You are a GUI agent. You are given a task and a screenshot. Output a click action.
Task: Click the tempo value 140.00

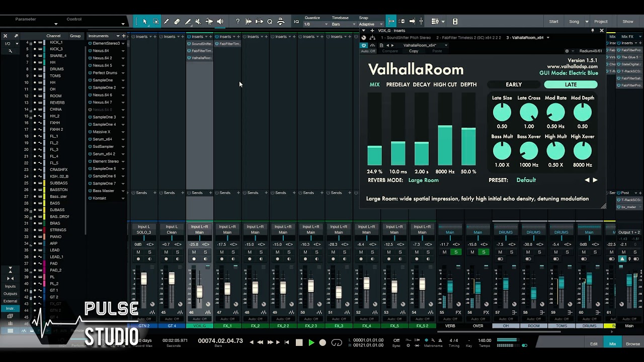point(484,340)
